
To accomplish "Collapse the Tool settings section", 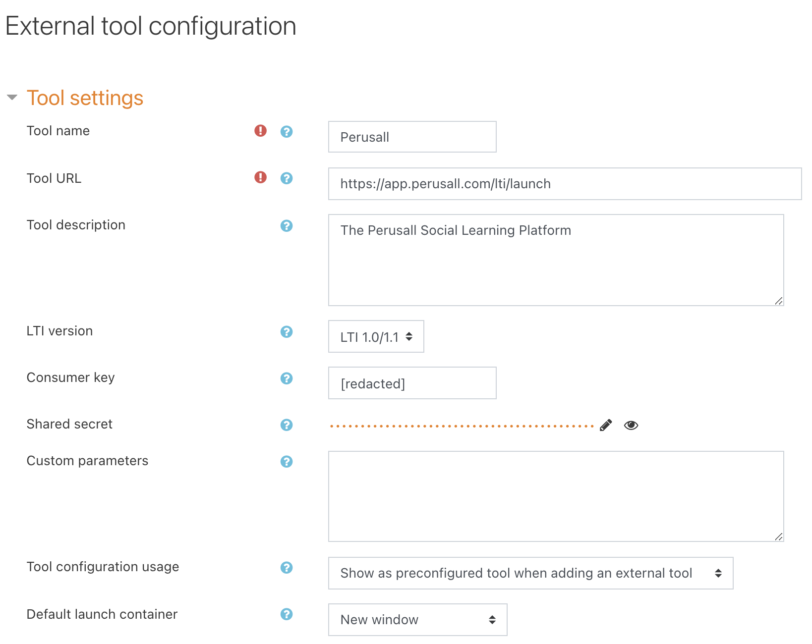I will click(x=12, y=97).
